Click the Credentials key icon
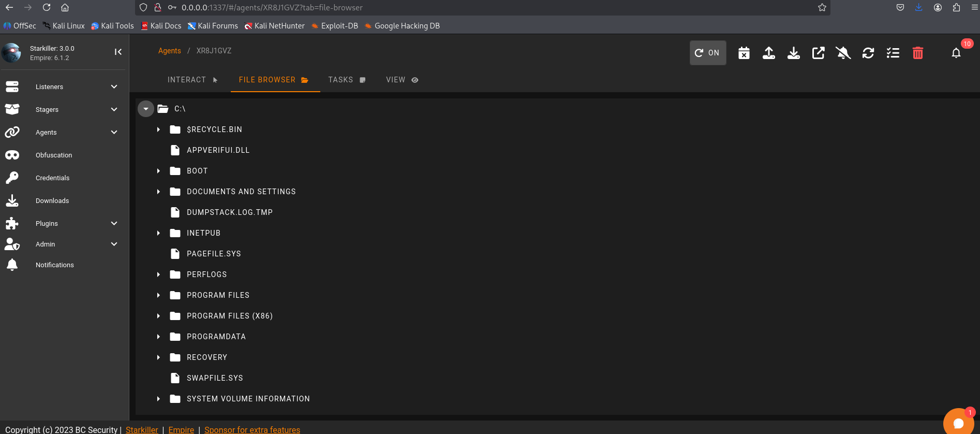 tap(12, 178)
